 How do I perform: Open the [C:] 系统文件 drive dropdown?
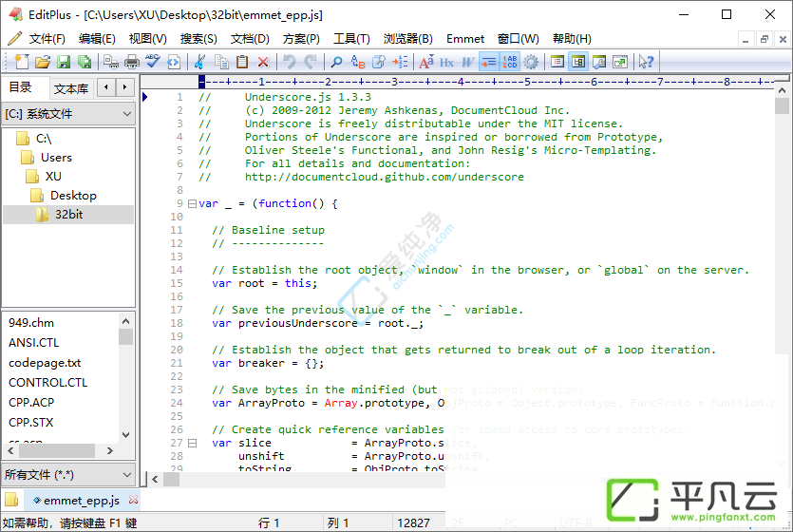[x=68, y=114]
